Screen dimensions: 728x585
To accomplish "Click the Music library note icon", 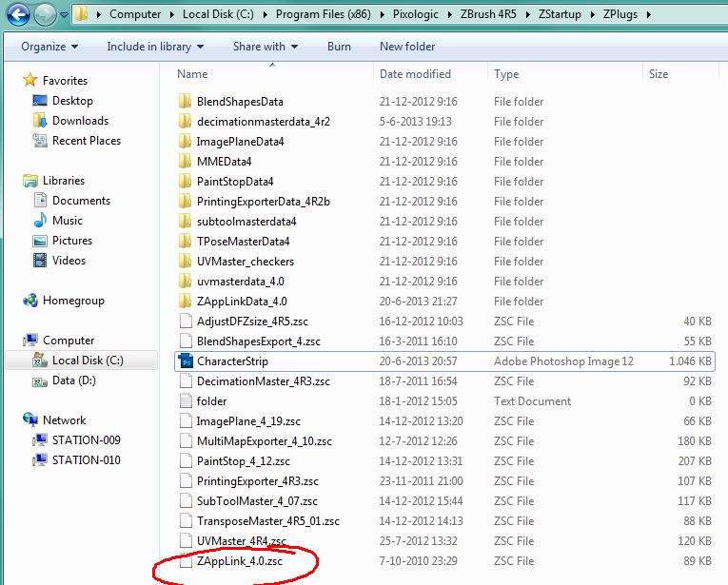I will point(40,221).
